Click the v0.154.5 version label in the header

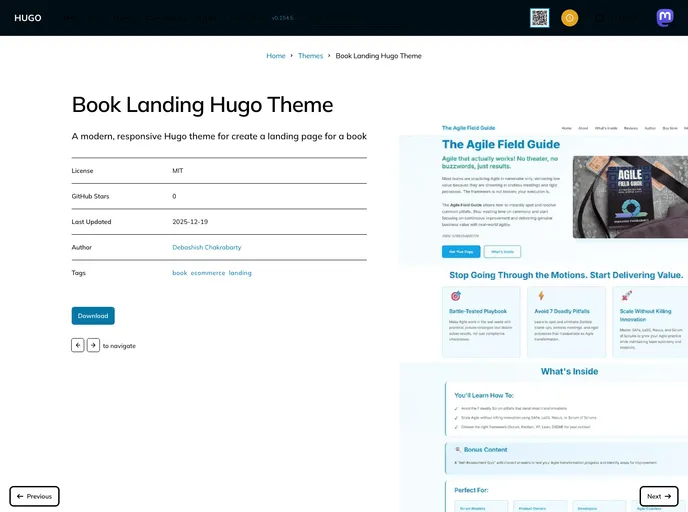(282, 18)
